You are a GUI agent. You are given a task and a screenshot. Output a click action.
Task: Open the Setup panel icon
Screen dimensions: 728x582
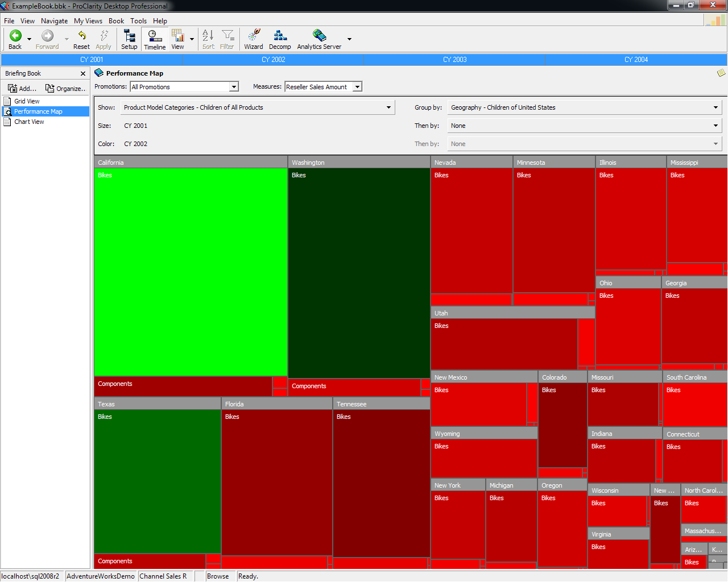pos(129,36)
